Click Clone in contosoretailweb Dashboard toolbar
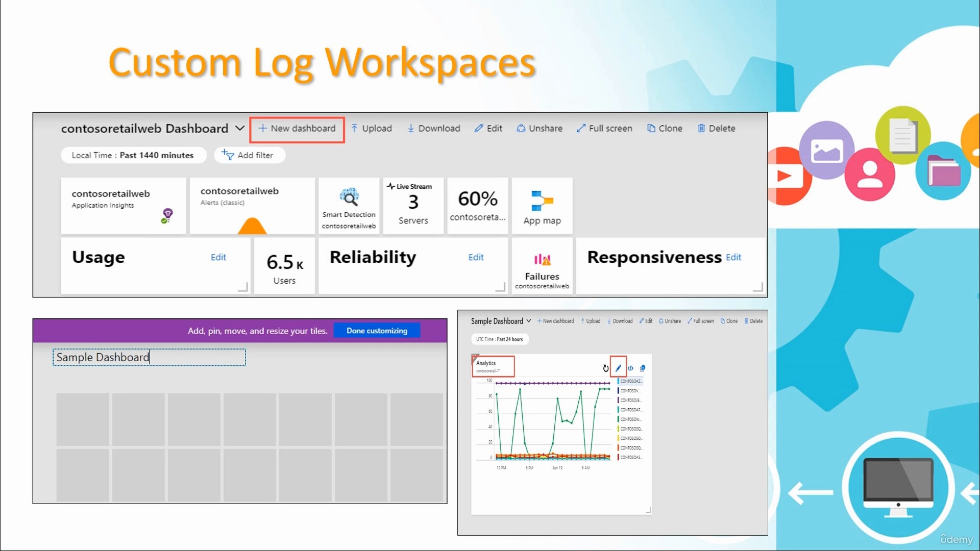The image size is (980, 551). click(665, 129)
